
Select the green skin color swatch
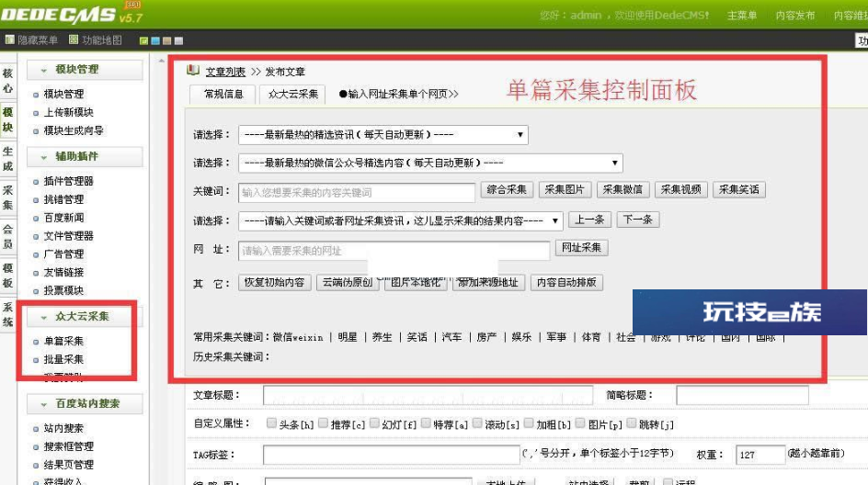click(144, 41)
